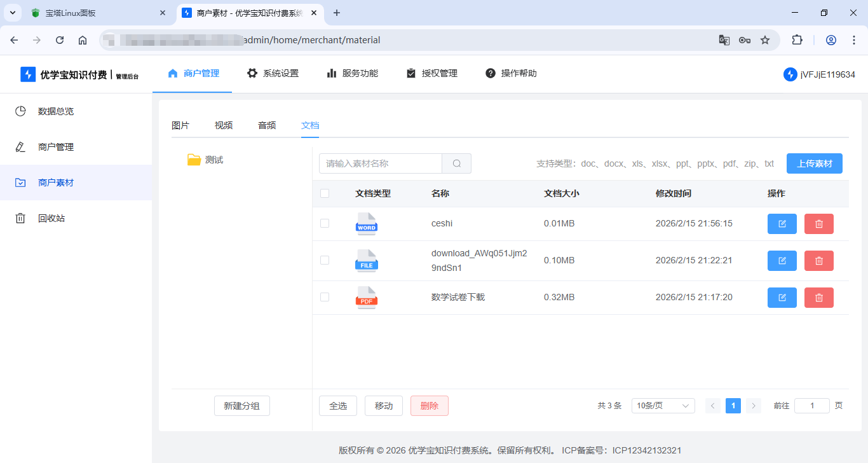Screen dimensions: 868x463
Task: Switch to the 视频 tab
Action: [223, 125]
